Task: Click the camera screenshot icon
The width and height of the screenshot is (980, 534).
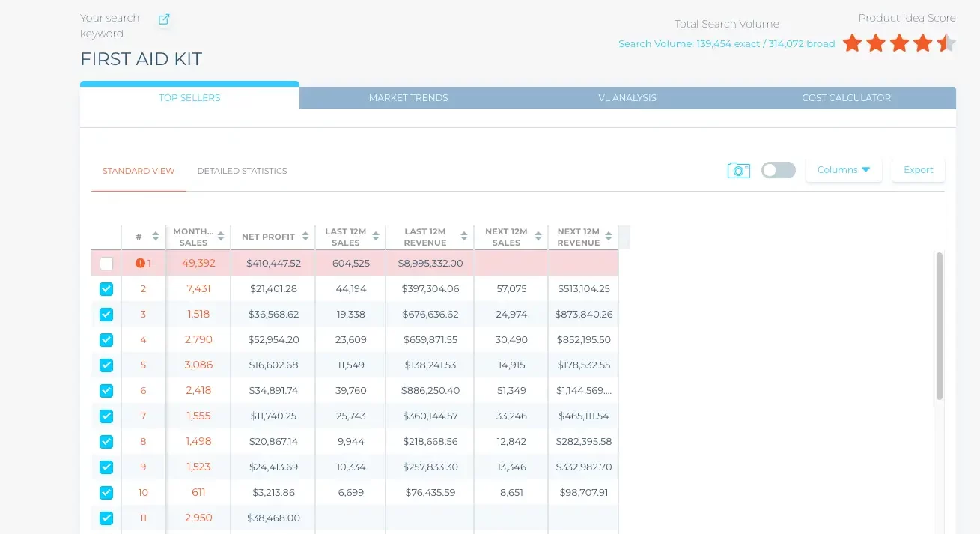Action: point(738,170)
